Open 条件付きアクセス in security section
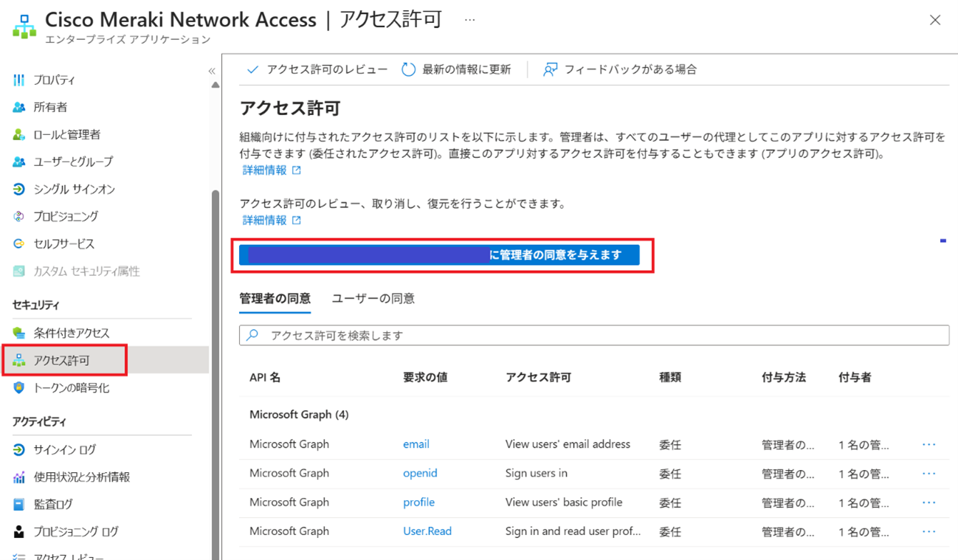Screen dimensions: 958x560 point(71,333)
